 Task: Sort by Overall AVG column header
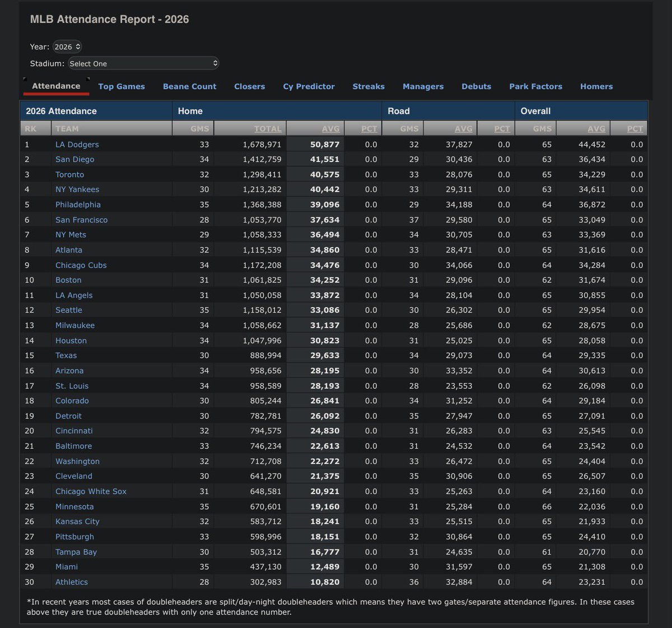coord(596,128)
